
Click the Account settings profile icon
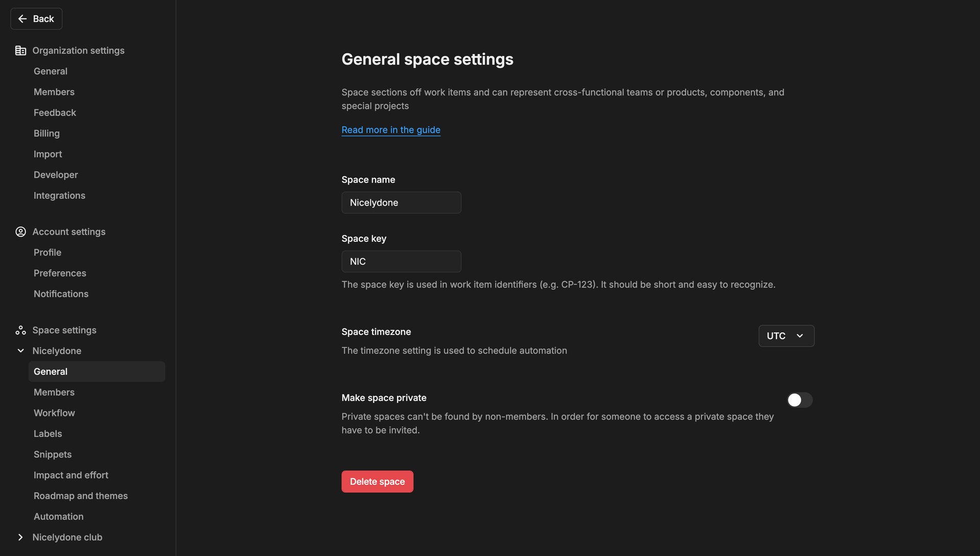(x=20, y=232)
